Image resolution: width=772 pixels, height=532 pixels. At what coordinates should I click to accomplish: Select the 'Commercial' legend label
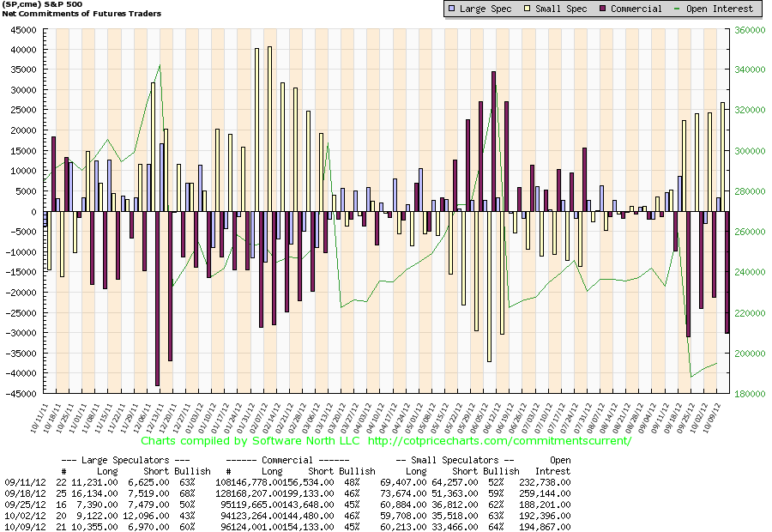[636, 9]
